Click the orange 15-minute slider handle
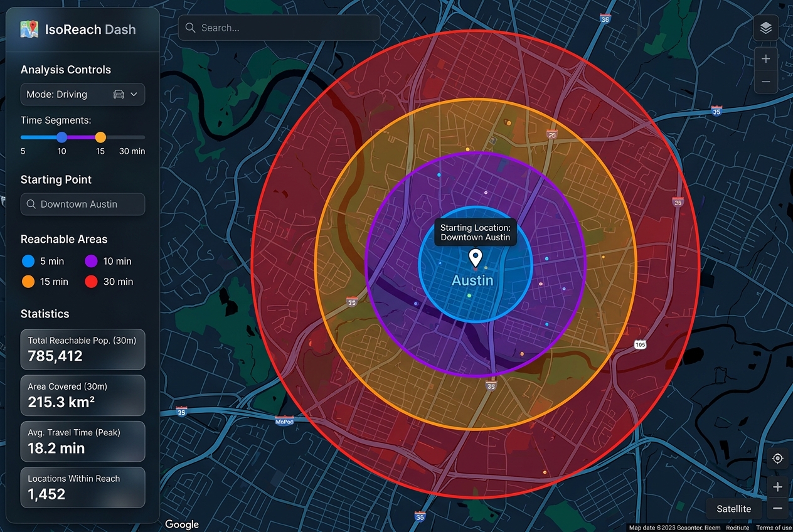This screenshot has height=532, width=793. pos(100,137)
